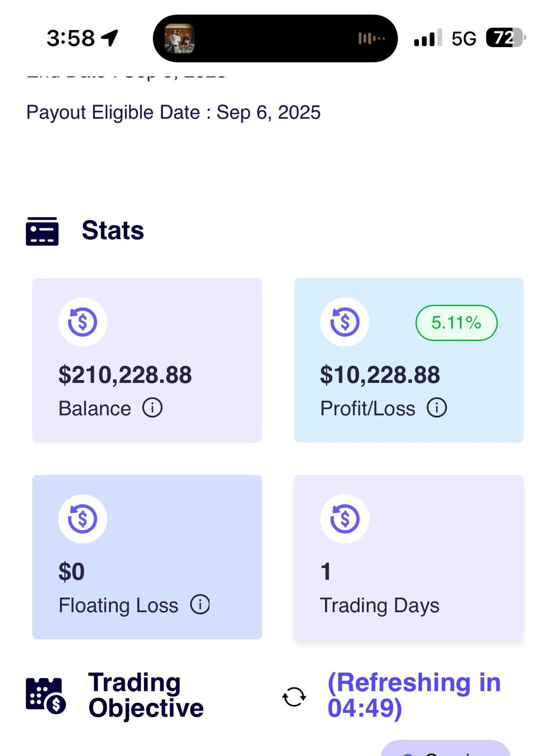Tap the Balance card dollar icon

click(x=83, y=322)
